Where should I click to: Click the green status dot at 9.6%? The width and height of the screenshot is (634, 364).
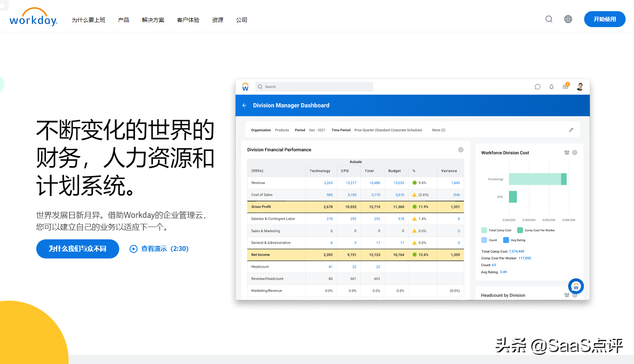pyautogui.click(x=415, y=183)
